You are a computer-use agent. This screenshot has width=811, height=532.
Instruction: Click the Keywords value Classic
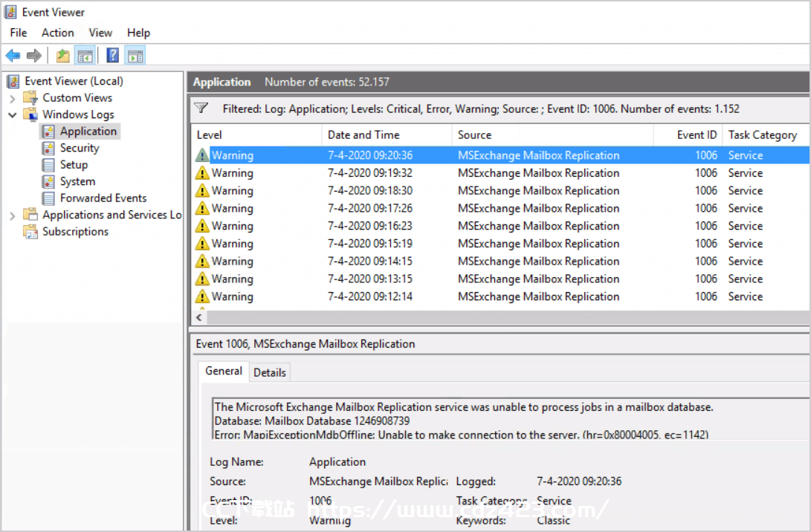(x=553, y=520)
